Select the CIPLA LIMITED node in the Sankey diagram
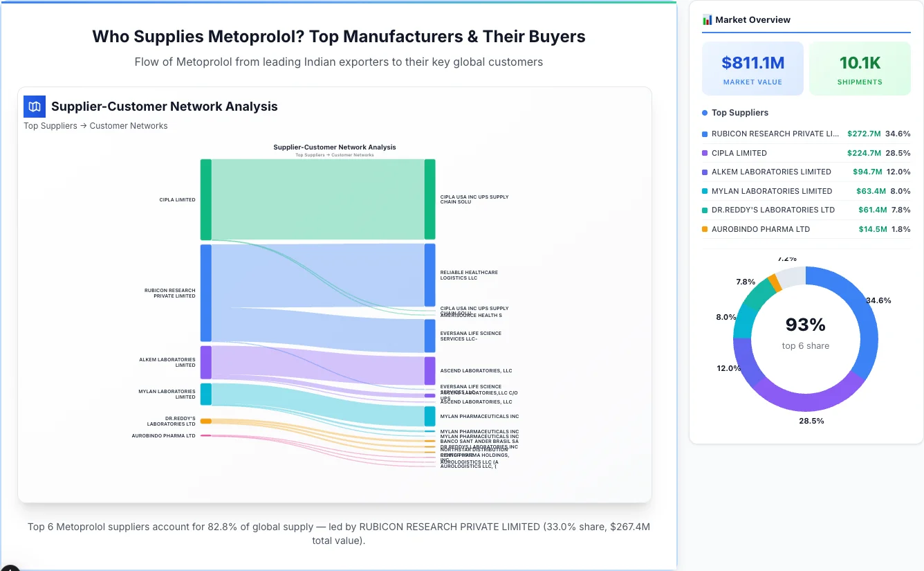The height and width of the screenshot is (571, 924). 205,199
